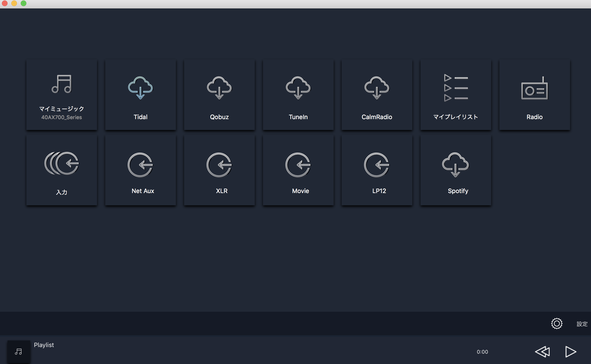Open the CalmRadio cloud tile

pos(377,95)
